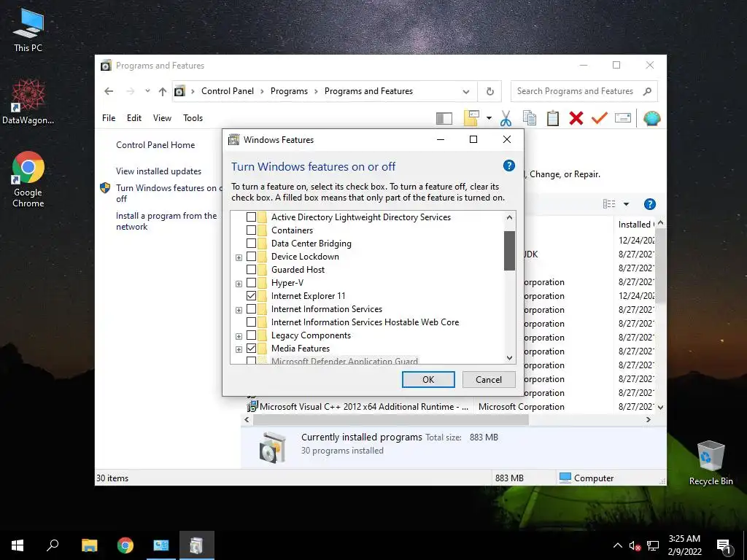Image resolution: width=747 pixels, height=560 pixels.
Task: Open the Windows Start menu
Action: pyautogui.click(x=18, y=545)
